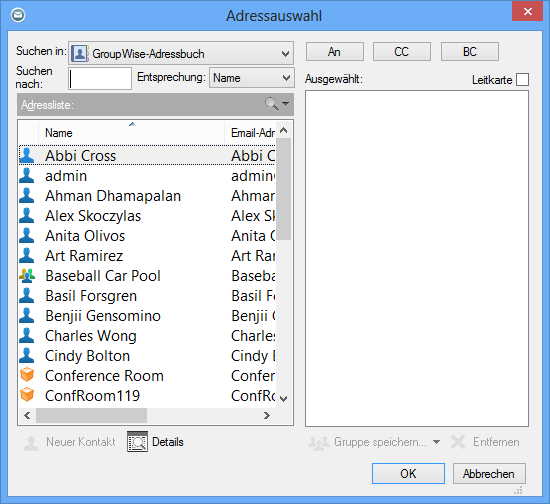Click the magnifier icon in Adressliste bar
Image resolution: width=550 pixels, height=504 pixels.
(x=271, y=104)
